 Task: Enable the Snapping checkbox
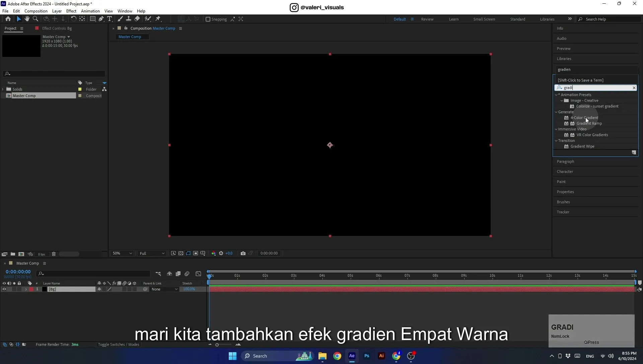click(208, 19)
